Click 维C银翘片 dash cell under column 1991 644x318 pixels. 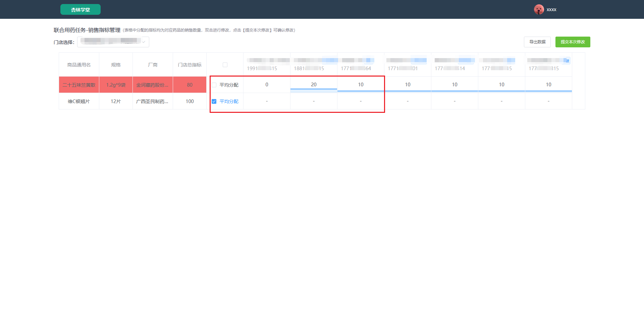click(267, 101)
